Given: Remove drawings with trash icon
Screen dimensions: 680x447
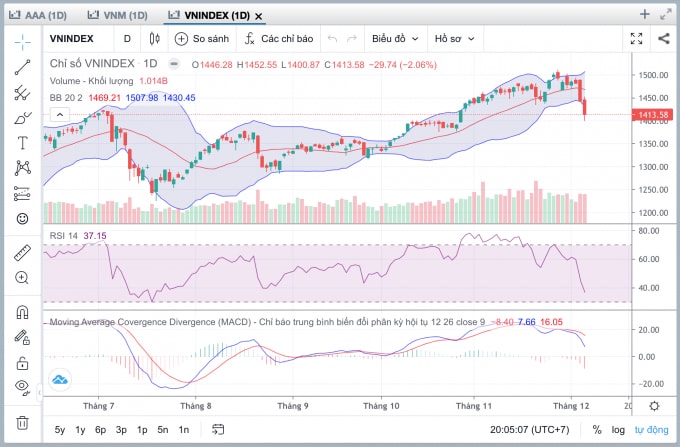Looking at the screenshot, I should pyautogui.click(x=23, y=422).
